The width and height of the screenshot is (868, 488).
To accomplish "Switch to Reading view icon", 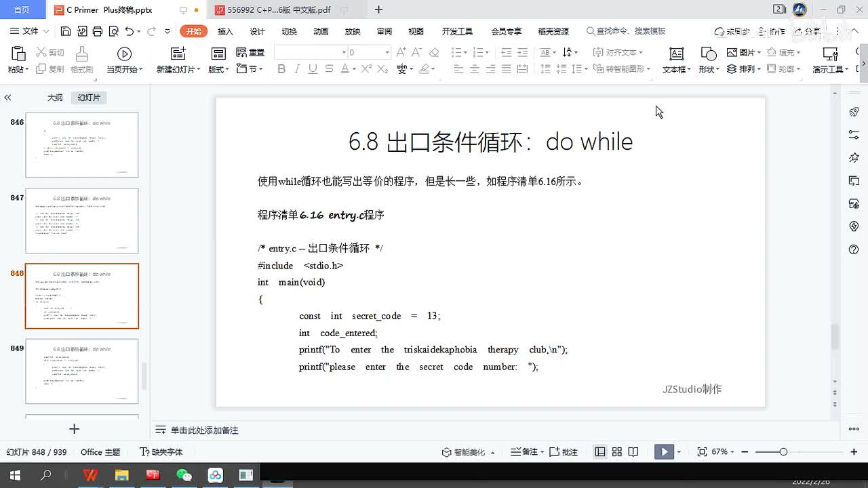I will point(633,452).
